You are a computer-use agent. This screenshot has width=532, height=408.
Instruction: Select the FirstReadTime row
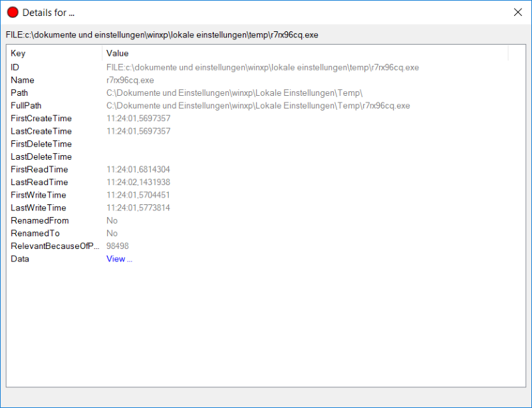(x=39, y=170)
